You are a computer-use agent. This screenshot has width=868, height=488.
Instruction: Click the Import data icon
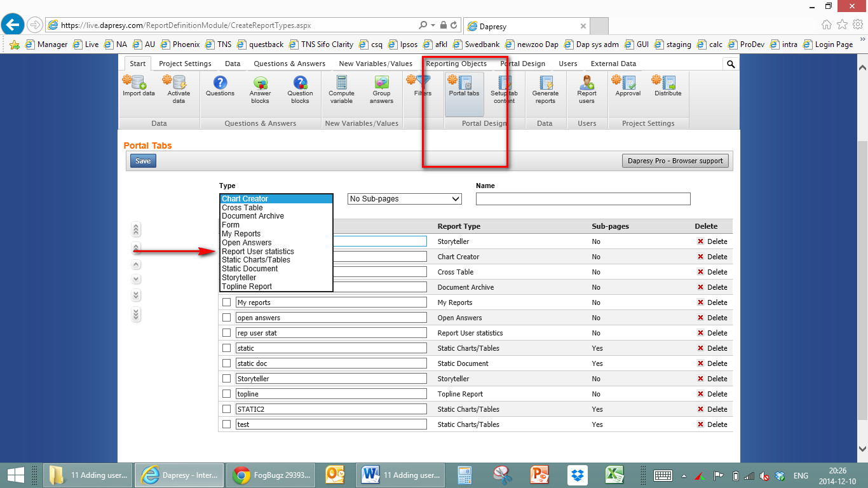pyautogui.click(x=139, y=86)
